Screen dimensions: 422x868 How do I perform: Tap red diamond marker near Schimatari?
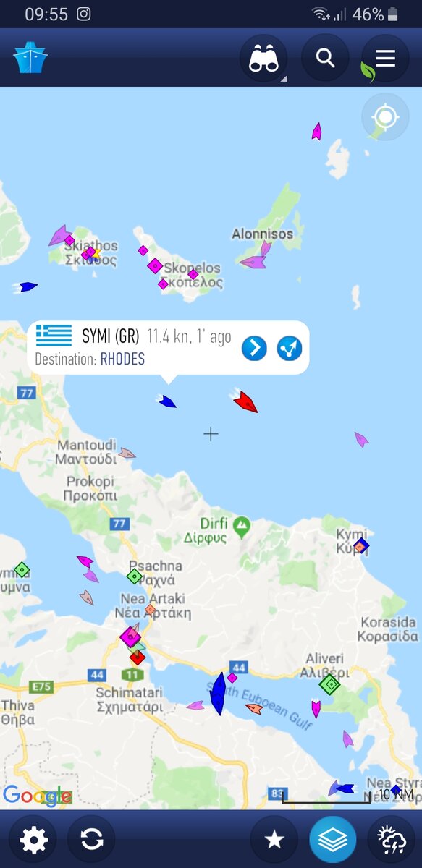click(x=138, y=658)
